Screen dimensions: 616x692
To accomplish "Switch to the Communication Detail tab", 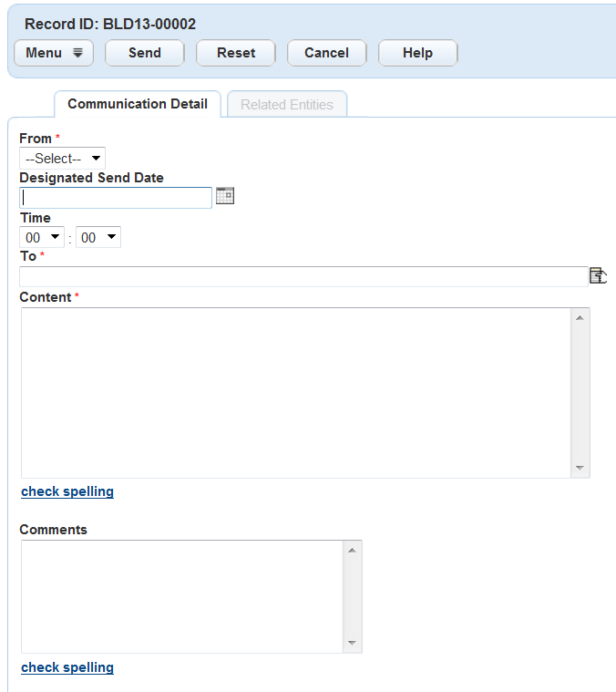I will [138, 104].
